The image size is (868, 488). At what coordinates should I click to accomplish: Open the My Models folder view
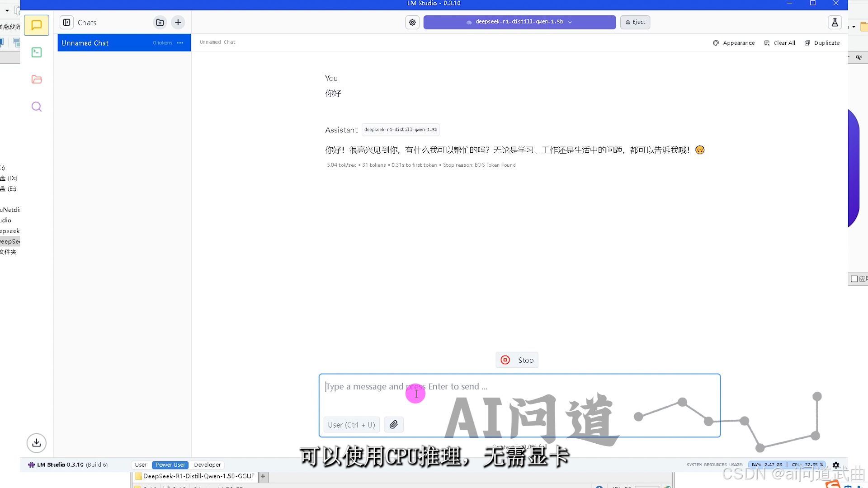tap(37, 80)
